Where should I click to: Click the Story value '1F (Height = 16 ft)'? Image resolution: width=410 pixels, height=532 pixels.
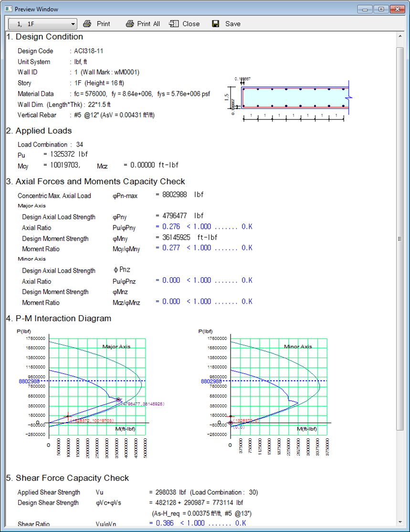[99, 83]
